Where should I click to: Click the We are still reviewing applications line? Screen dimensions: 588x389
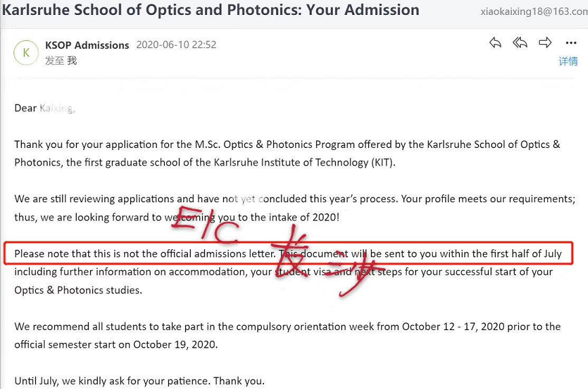click(x=294, y=199)
